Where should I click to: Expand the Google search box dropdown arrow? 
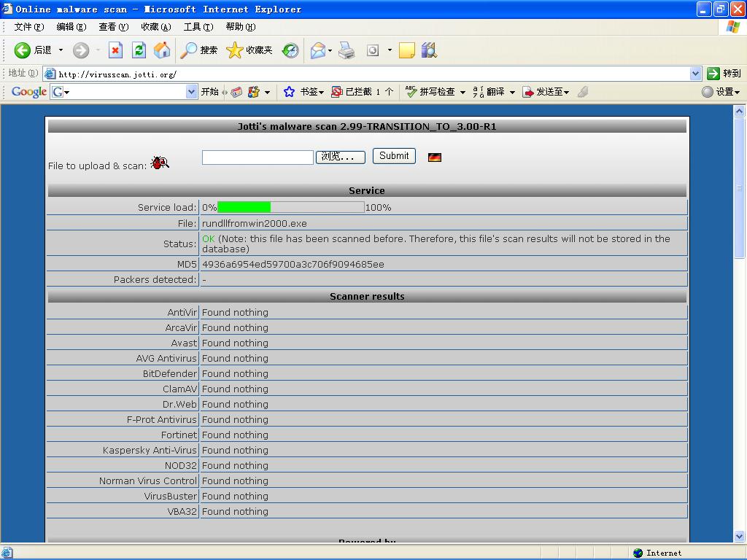point(191,91)
